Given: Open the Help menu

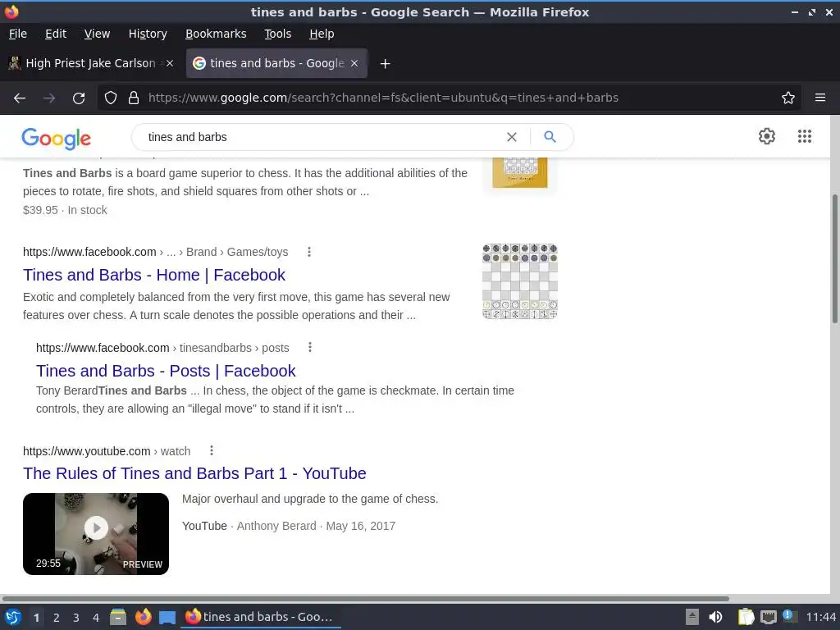Looking at the screenshot, I should 322,34.
